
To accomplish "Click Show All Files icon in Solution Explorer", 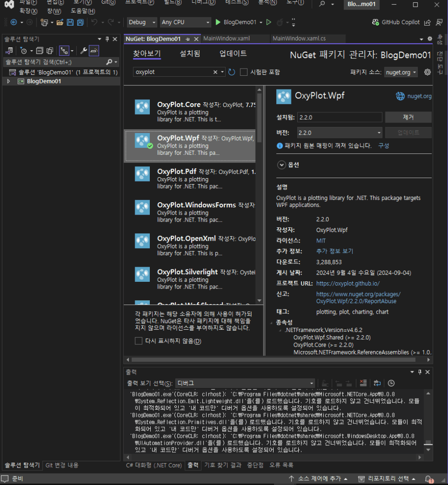I will 49,50.
